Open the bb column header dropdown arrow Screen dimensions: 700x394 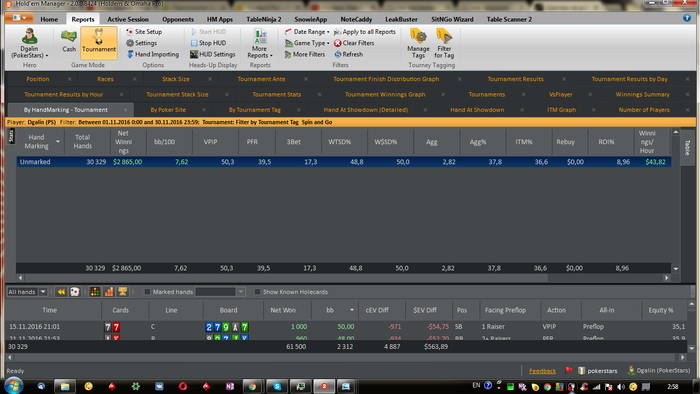[352, 310]
